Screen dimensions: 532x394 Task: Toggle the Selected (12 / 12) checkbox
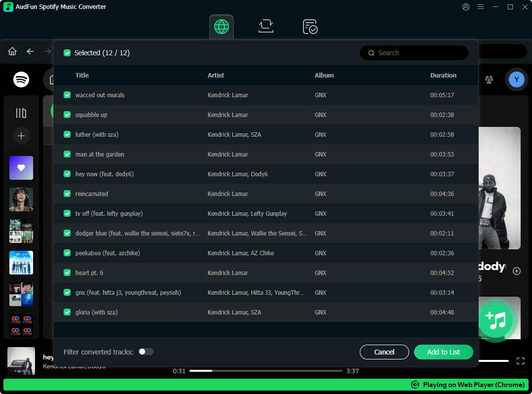67,53
